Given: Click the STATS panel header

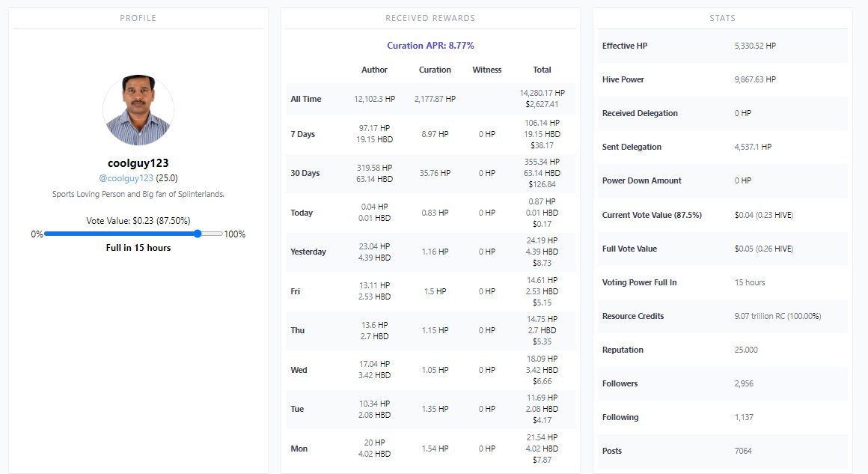Looking at the screenshot, I should pyautogui.click(x=722, y=18).
